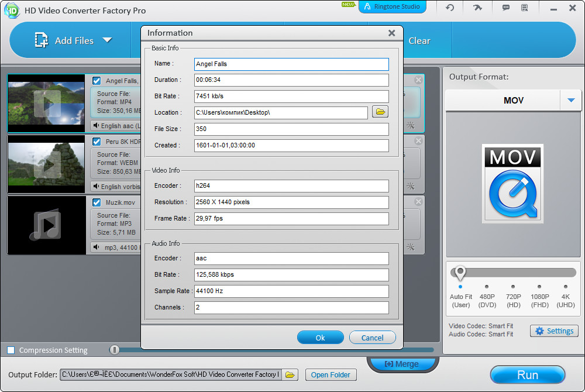Click the HD Video Converter app logo
The height and width of the screenshot is (392, 585).
pos(12,10)
